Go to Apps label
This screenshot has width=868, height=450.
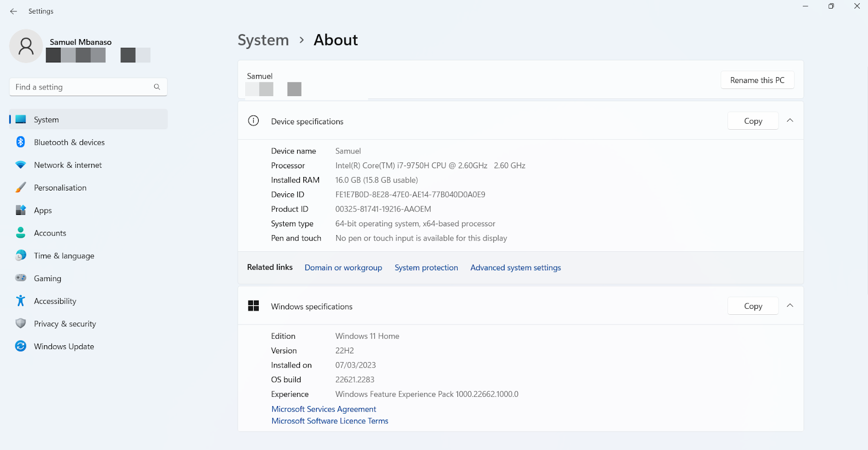pyautogui.click(x=43, y=211)
